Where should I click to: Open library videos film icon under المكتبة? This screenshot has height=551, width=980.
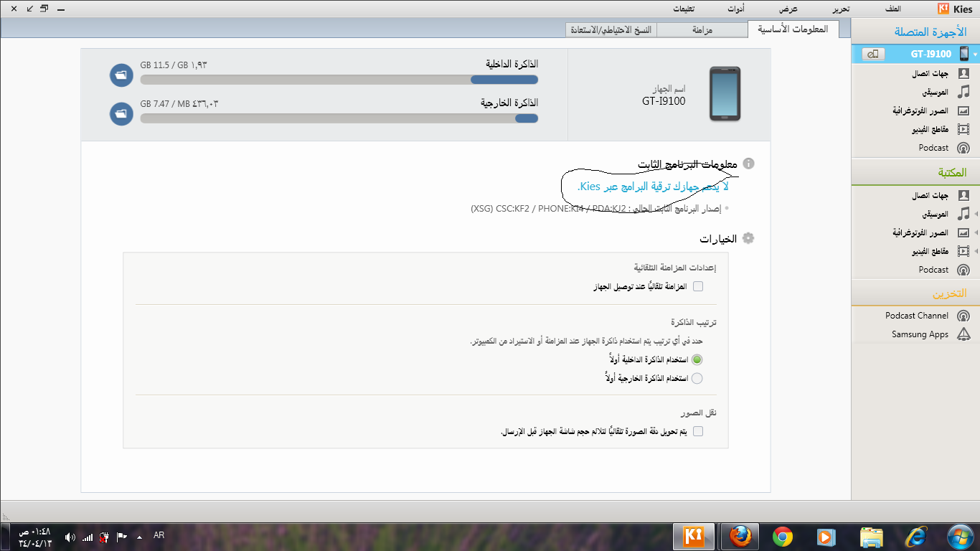(963, 251)
